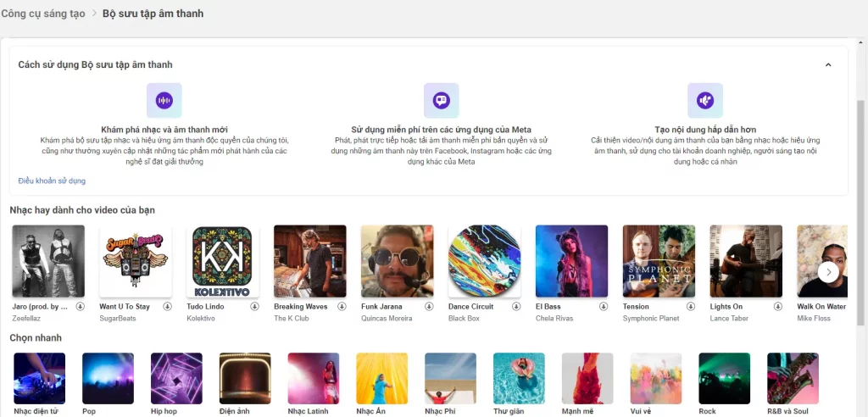Screen dimensions: 868x417
Task: Download the track Tension
Action: point(691,306)
